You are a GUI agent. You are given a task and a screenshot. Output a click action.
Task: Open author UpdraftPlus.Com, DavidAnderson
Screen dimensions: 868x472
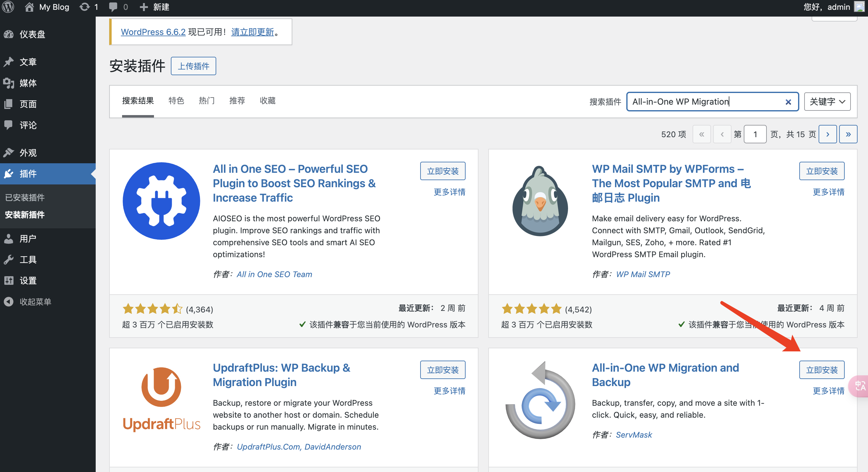point(299,447)
